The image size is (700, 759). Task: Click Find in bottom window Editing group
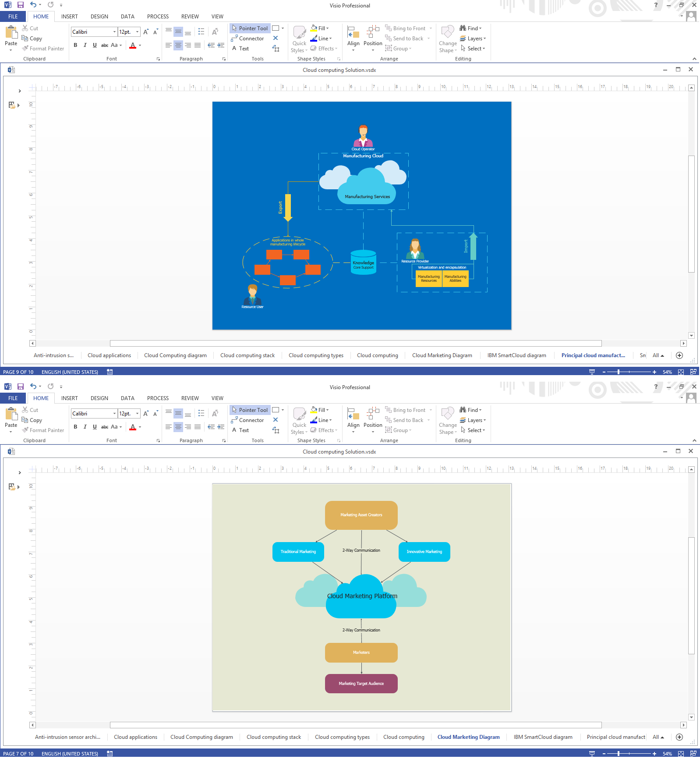471,410
